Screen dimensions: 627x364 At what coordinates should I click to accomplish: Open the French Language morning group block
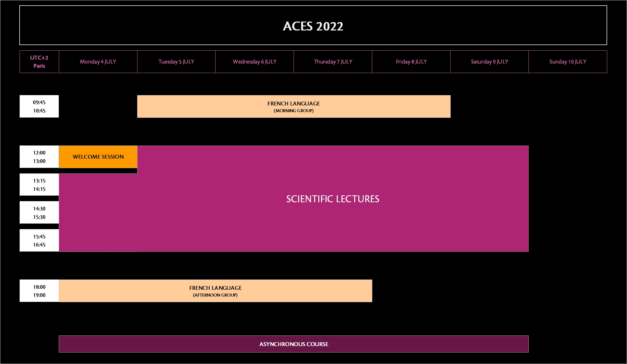point(294,107)
